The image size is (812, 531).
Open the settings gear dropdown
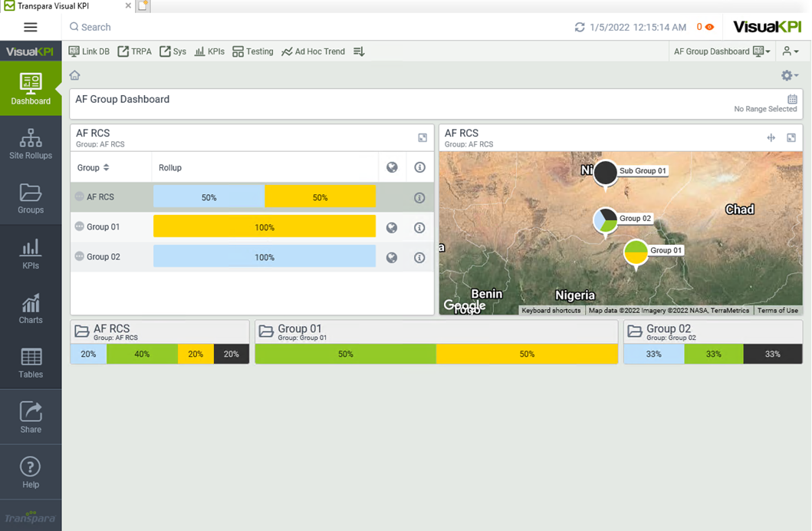tap(789, 75)
